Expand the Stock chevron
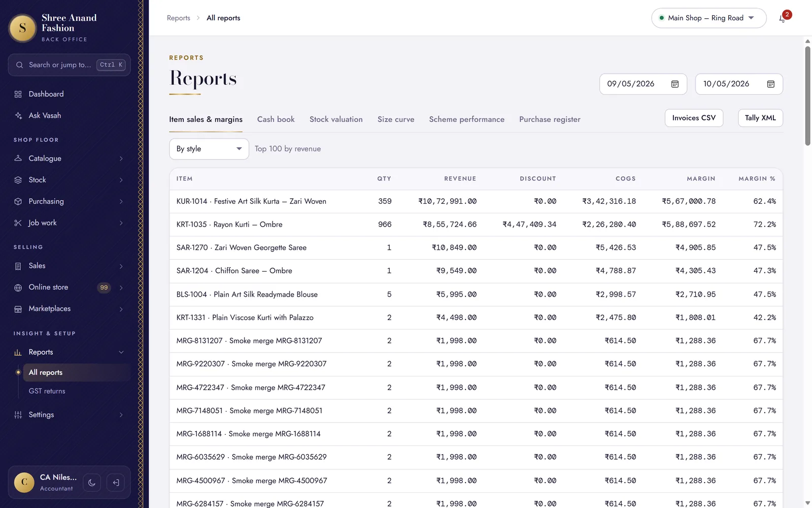 121,180
